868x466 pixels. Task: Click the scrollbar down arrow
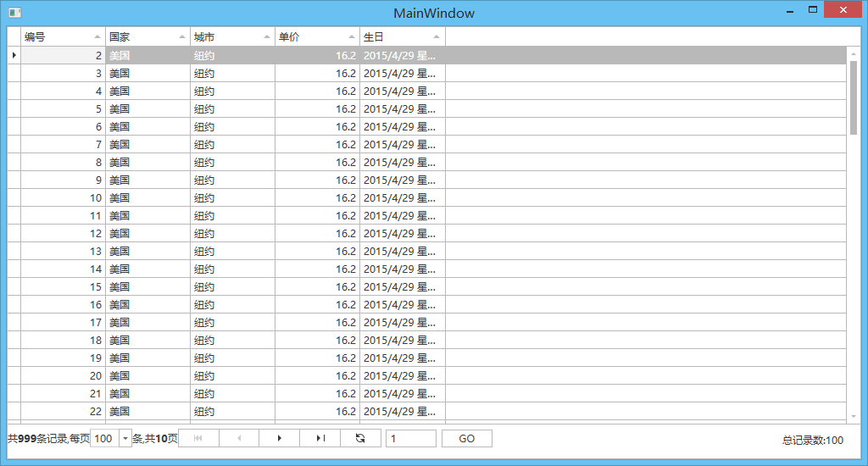[854, 416]
